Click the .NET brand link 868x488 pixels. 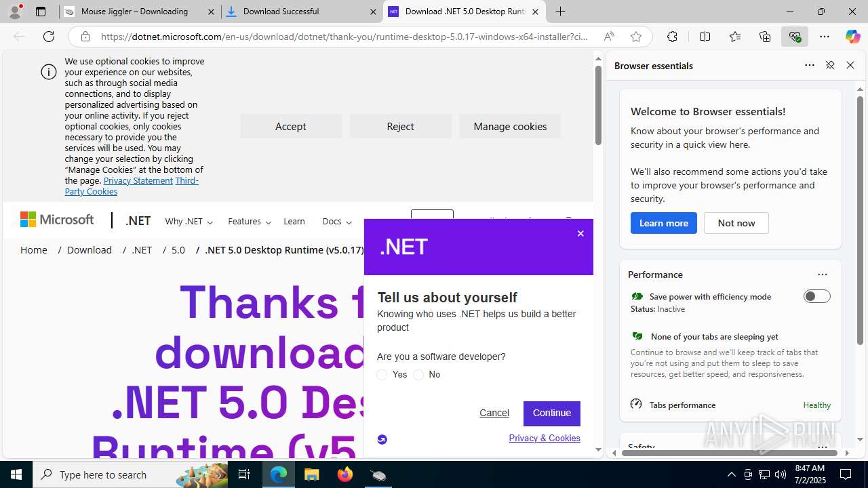138,221
